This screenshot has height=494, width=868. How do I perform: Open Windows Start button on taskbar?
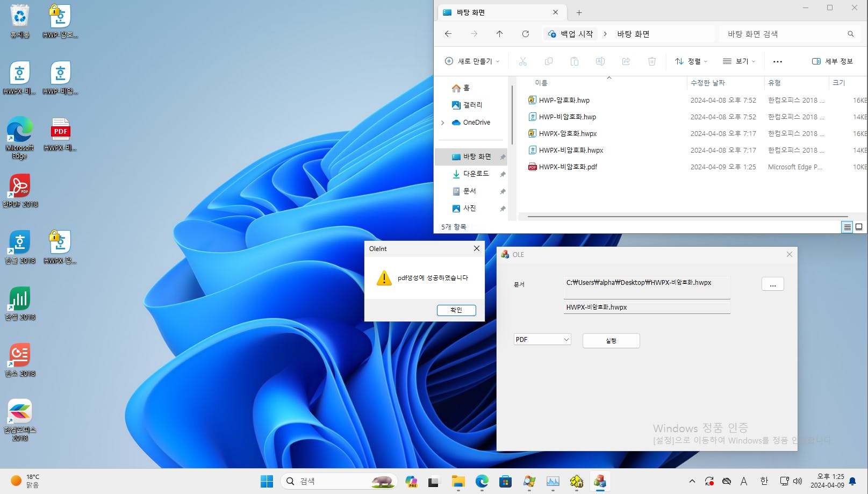(x=267, y=481)
